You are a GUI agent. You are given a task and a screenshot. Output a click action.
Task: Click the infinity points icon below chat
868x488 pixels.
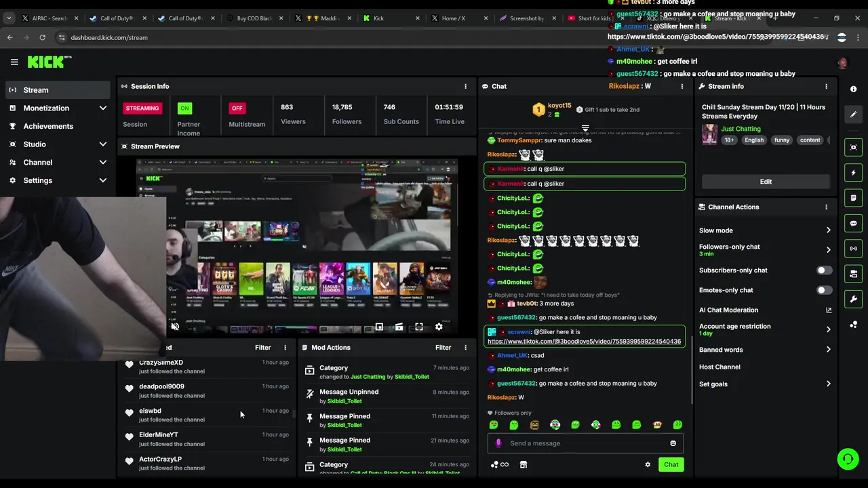pos(500,464)
